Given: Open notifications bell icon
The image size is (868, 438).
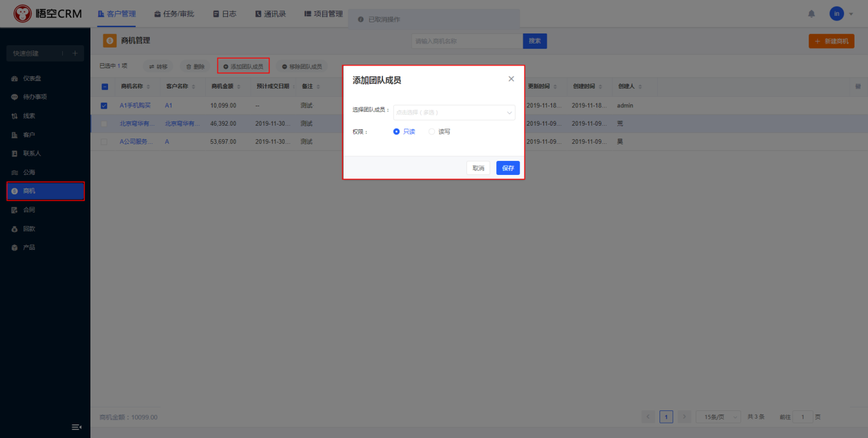Looking at the screenshot, I should 812,14.
